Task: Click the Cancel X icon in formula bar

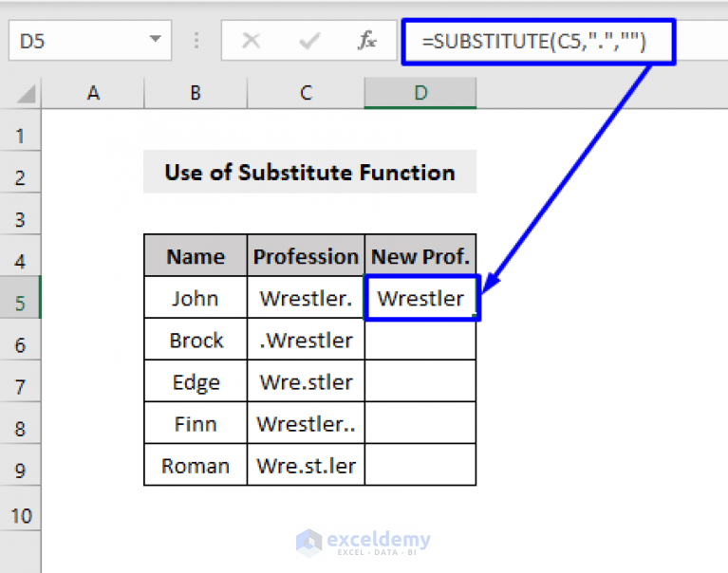Action: tap(252, 41)
